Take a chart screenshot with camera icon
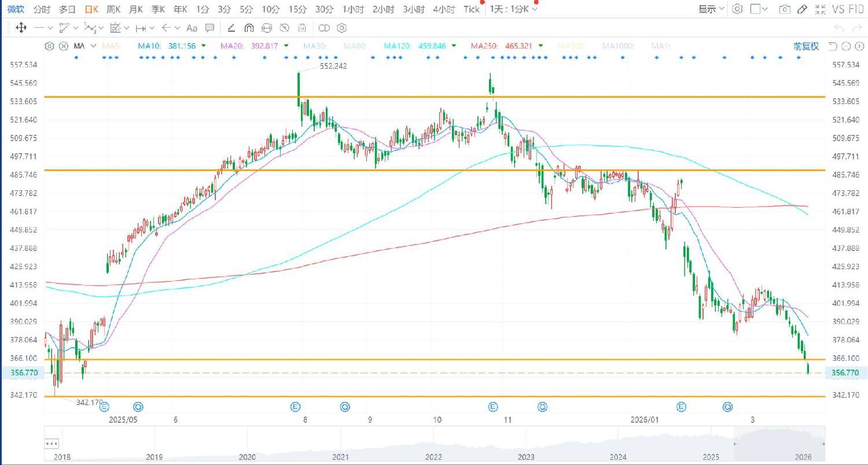The image size is (868, 465). tap(784, 9)
